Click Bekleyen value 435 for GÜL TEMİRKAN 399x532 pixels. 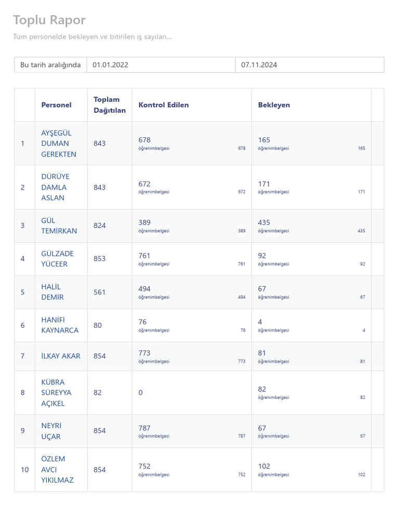tap(264, 222)
